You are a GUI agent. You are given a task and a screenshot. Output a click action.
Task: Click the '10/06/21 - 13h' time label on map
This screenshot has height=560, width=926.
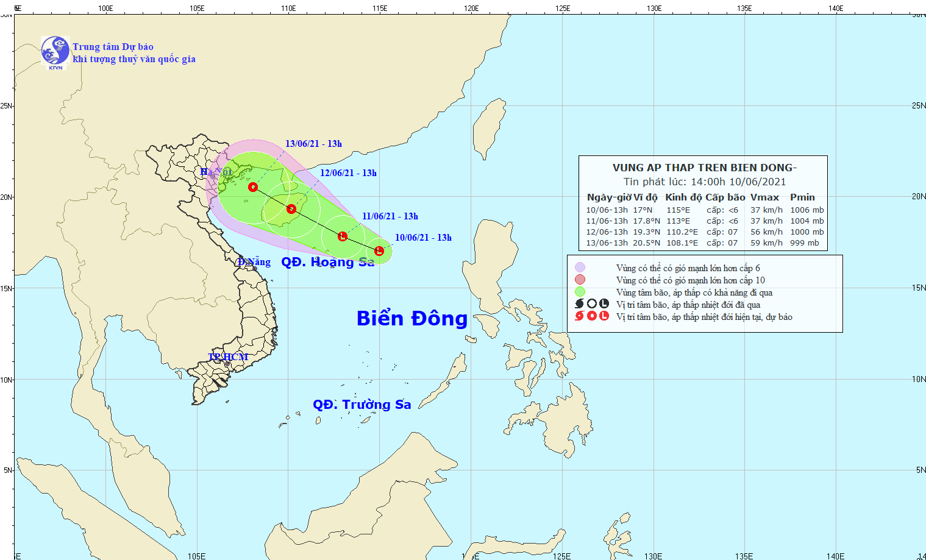[x=423, y=238]
